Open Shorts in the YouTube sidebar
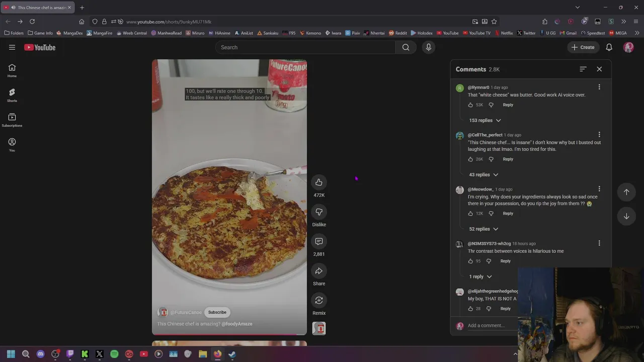Viewport: 644px width, 362px height. pos(12,95)
